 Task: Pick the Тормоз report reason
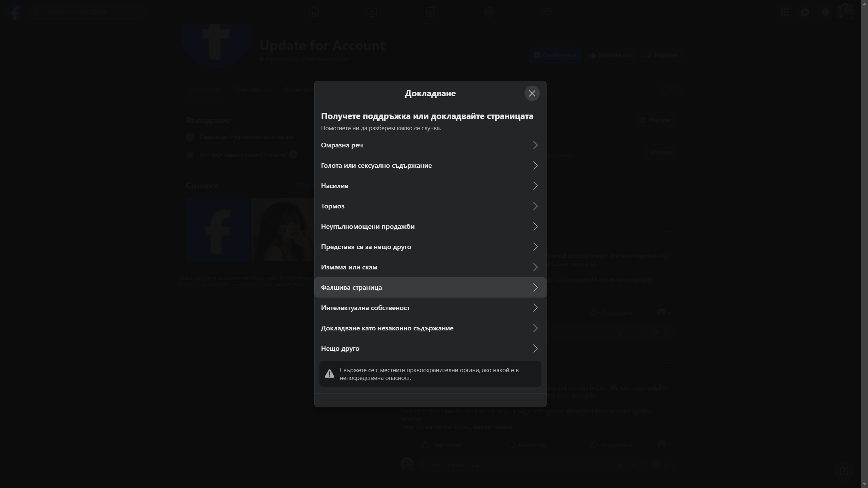pyautogui.click(x=430, y=206)
